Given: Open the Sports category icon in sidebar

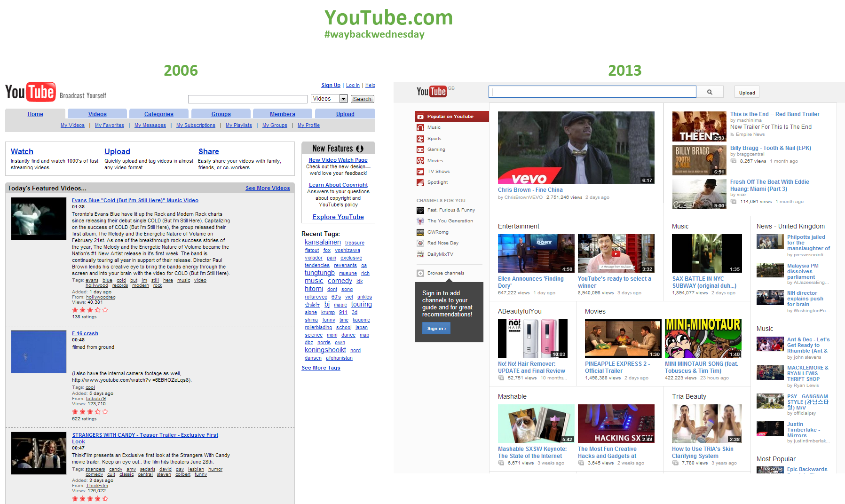Looking at the screenshot, I should click(420, 139).
